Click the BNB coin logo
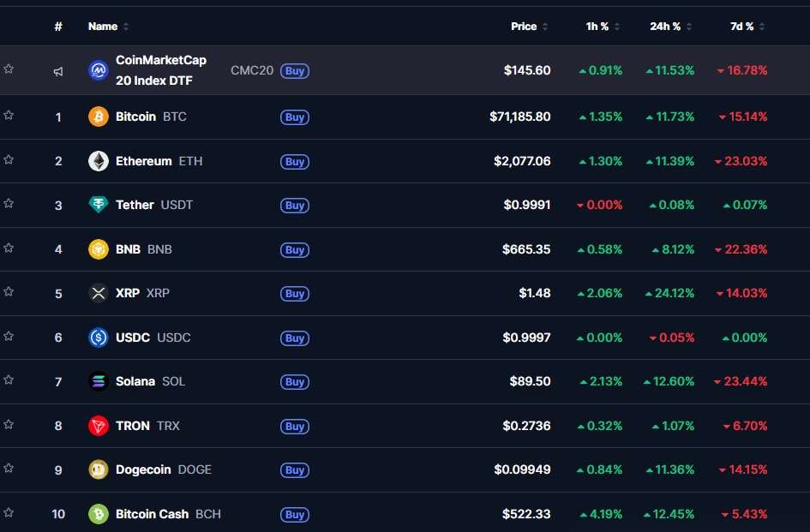The width and height of the screenshot is (810, 532). (x=99, y=249)
